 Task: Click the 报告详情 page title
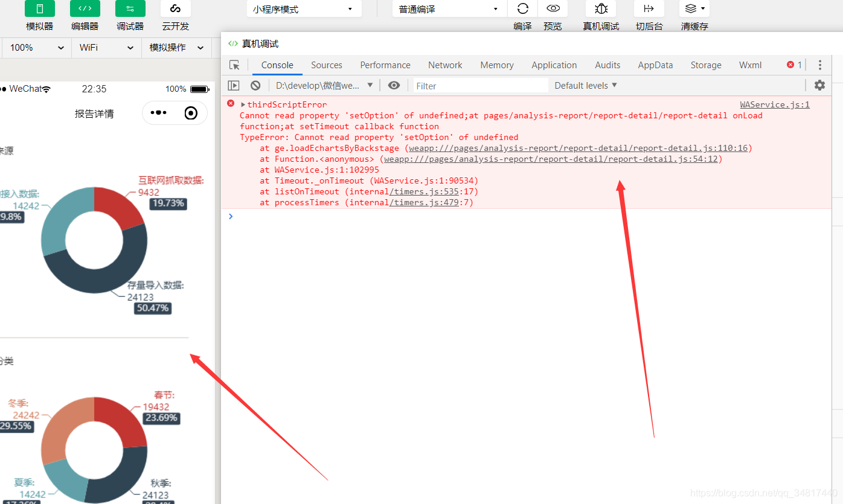(94, 113)
